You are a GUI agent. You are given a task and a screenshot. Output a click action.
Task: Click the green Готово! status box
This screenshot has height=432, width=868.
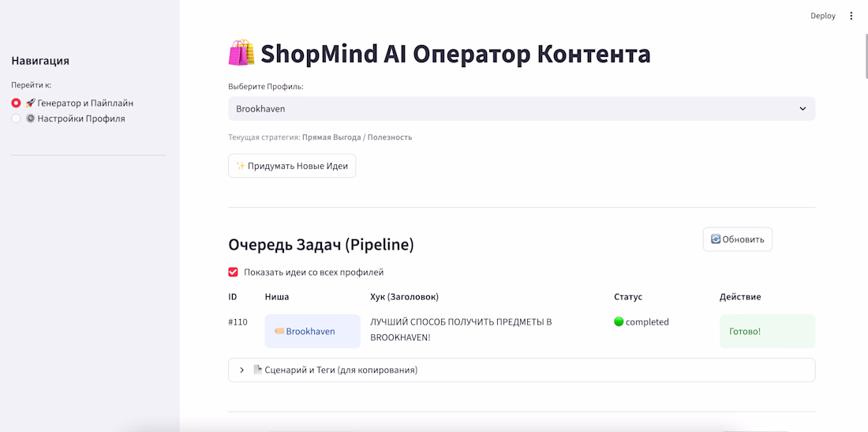click(x=767, y=331)
